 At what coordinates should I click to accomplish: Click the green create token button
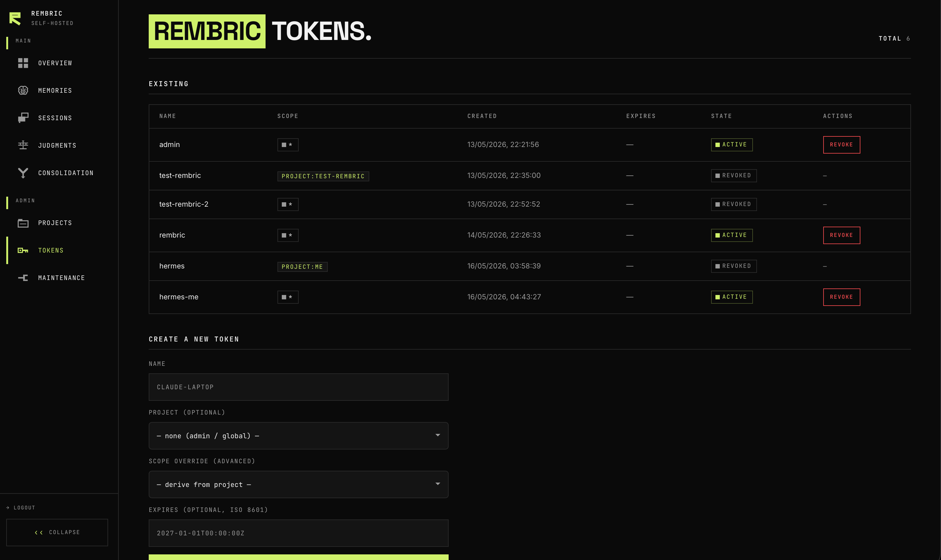[x=298, y=557]
